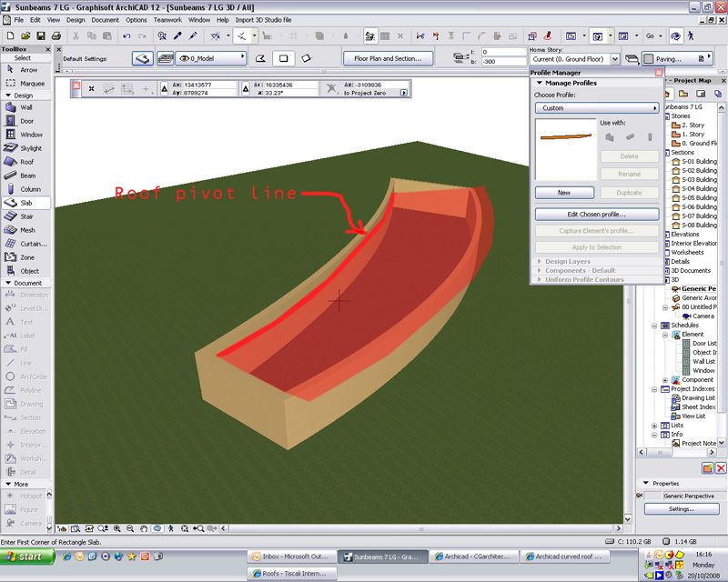Screen dimensions: 728x582
Task: Open the Edit menu
Action: click(35, 20)
